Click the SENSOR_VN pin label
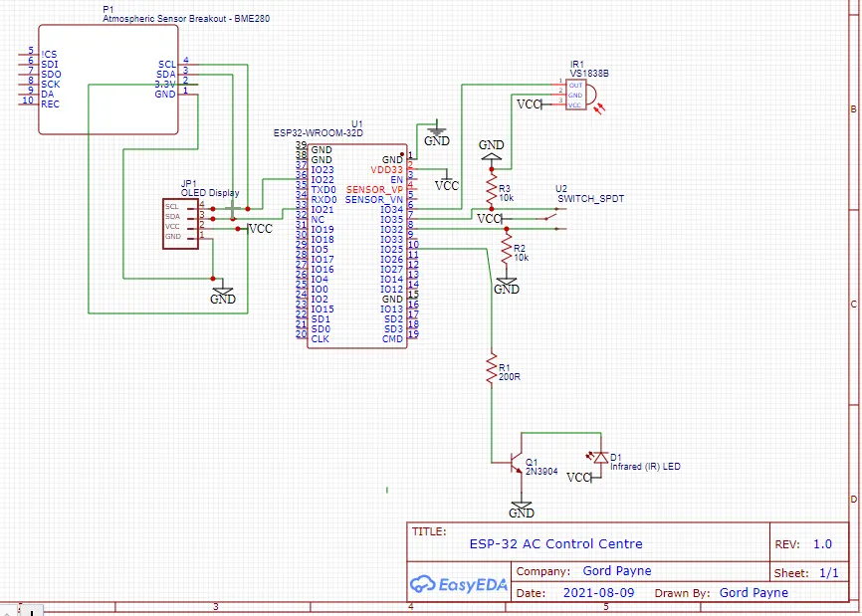The image size is (862, 616). click(x=374, y=199)
